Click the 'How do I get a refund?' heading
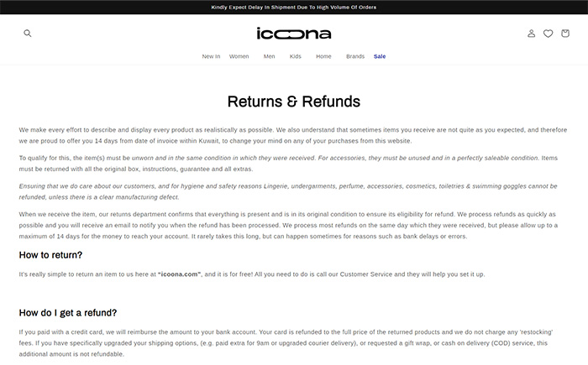The width and height of the screenshot is (588, 365). tap(68, 312)
